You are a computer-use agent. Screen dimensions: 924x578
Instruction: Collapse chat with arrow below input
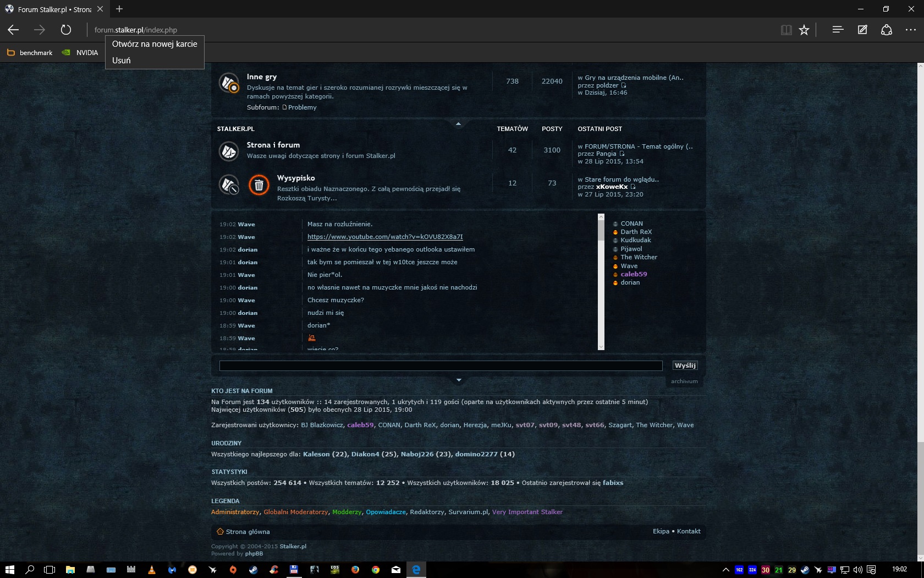pyautogui.click(x=459, y=380)
